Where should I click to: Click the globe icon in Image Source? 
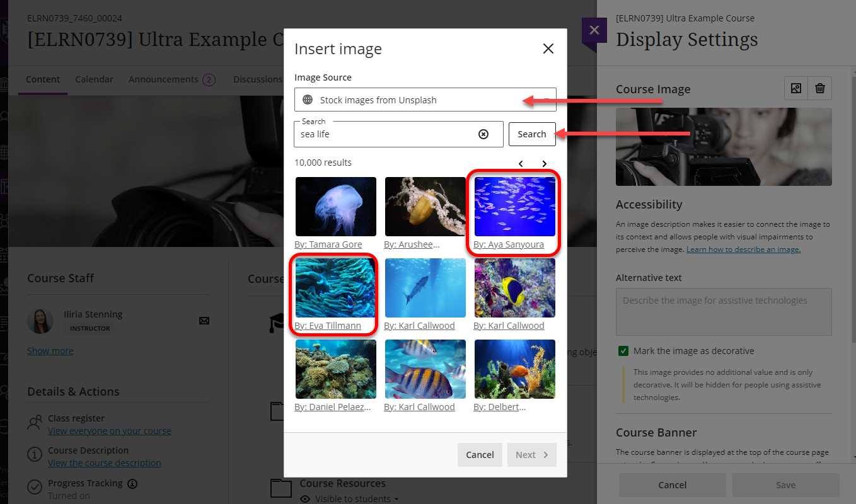(308, 100)
